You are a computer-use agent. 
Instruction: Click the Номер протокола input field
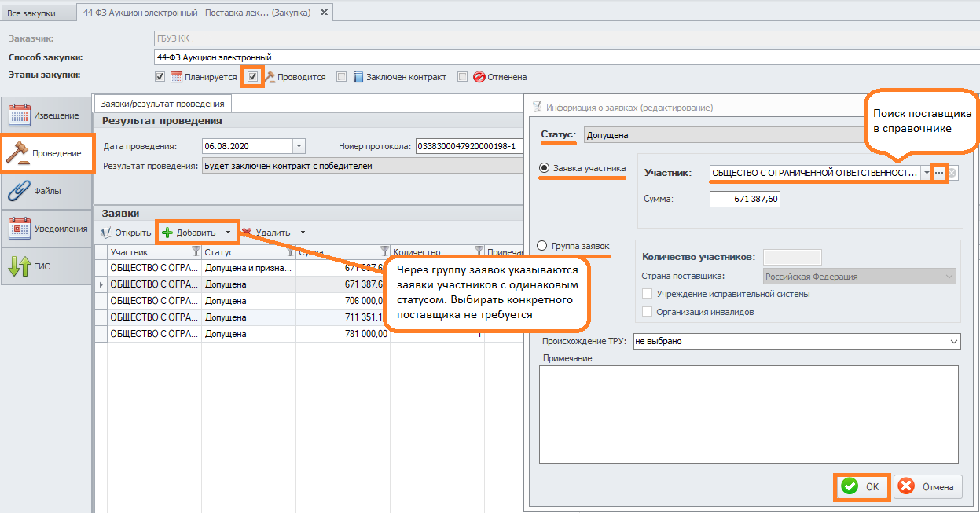tap(469, 146)
